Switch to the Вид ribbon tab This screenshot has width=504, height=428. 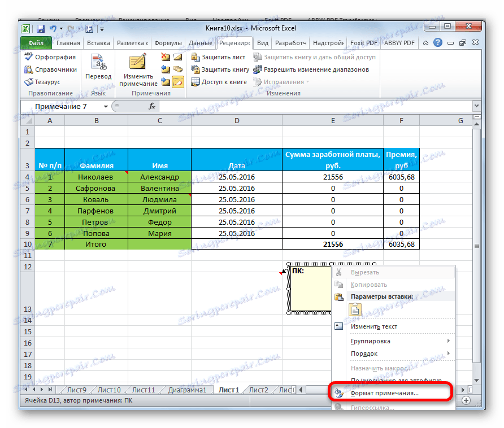pyautogui.click(x=263, y=43)
